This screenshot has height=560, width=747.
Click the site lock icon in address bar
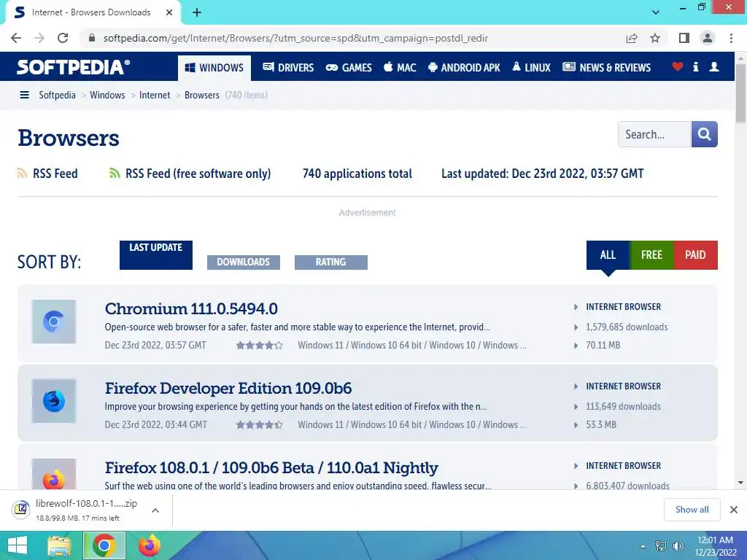93,38
